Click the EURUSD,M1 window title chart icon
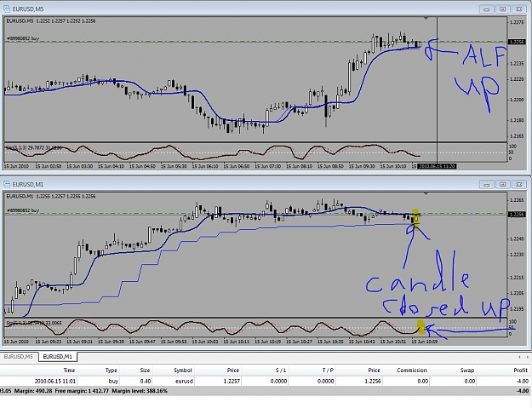532x408 pixels. pyautogui.click(x=7, y=184)
